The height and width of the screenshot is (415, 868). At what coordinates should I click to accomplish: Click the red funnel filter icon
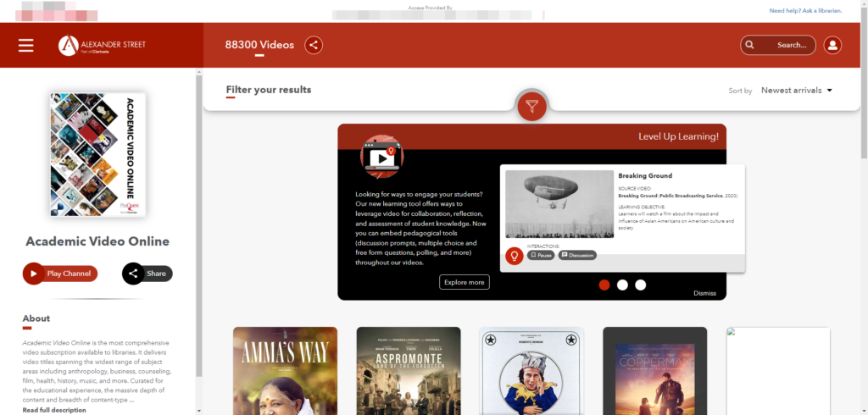coord(531,106)
